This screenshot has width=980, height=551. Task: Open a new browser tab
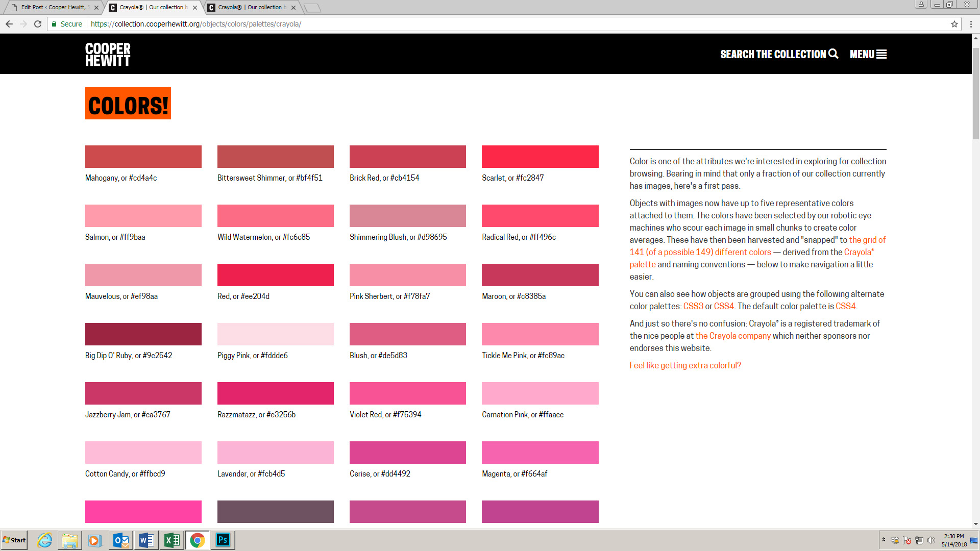click(312, 8)
